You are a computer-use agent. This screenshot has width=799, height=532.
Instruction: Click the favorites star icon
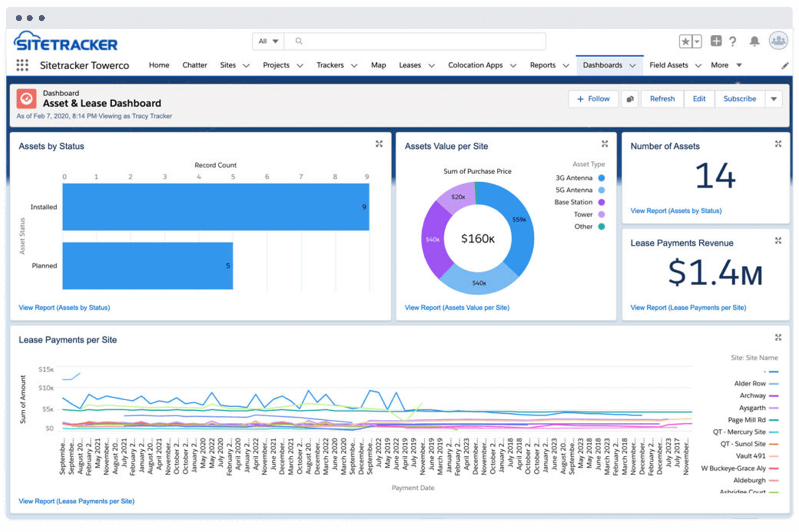pos(685,41)
